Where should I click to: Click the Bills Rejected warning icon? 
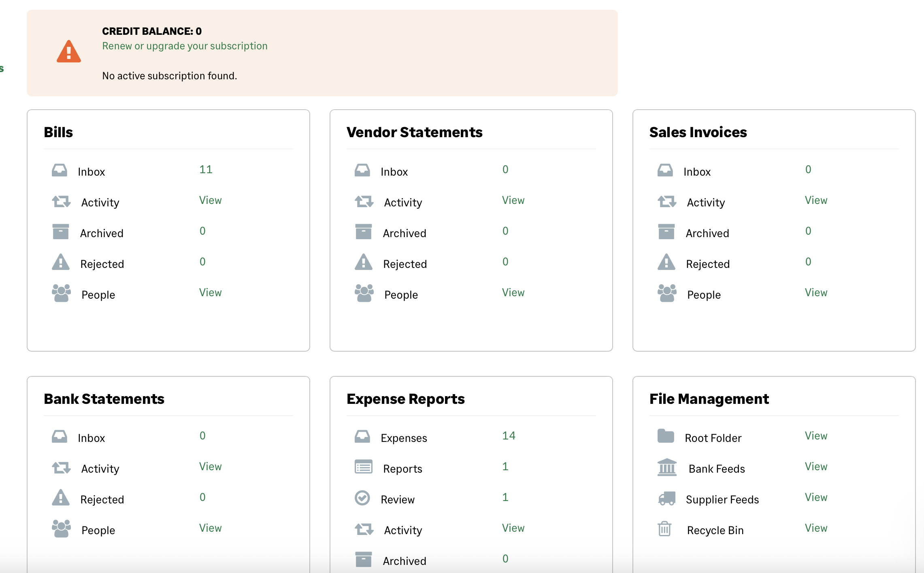click(61, 262)
